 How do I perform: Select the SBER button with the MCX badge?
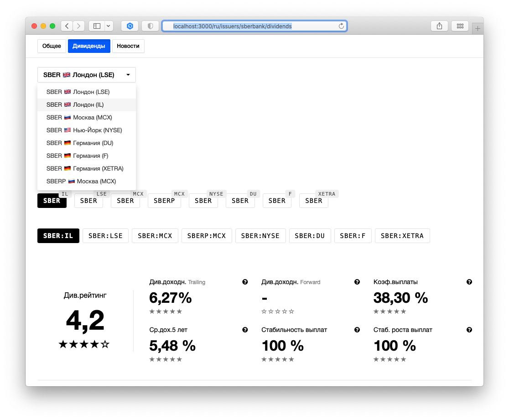pyautogui.click(x=125, y=201)
